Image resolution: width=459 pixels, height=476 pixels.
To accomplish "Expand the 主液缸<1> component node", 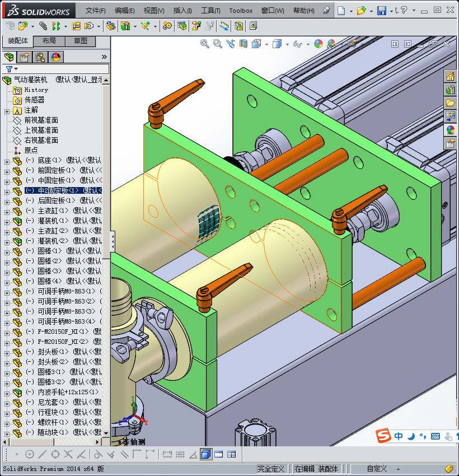I will click(7, 212).
